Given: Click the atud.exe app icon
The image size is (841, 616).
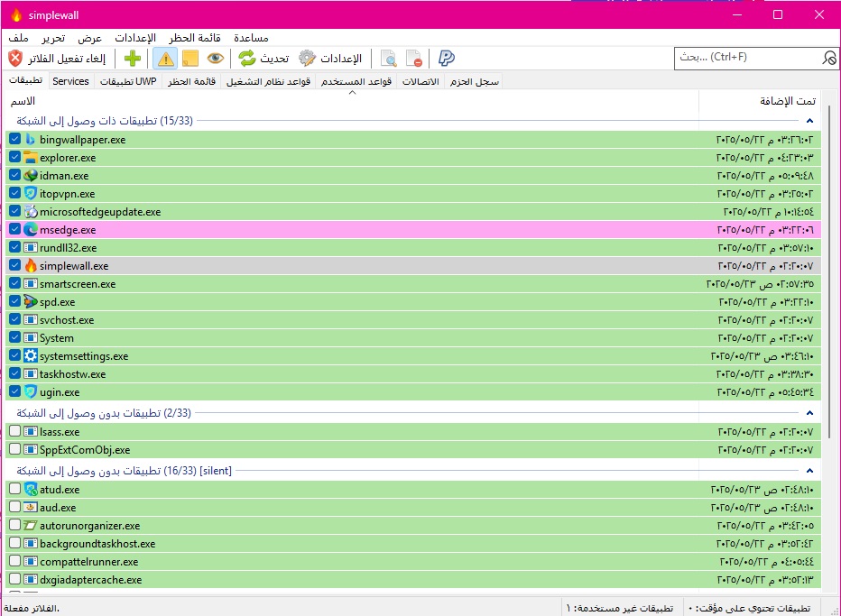Looking at the screenshot, I should pyautogui.click(x=31, y=489).
